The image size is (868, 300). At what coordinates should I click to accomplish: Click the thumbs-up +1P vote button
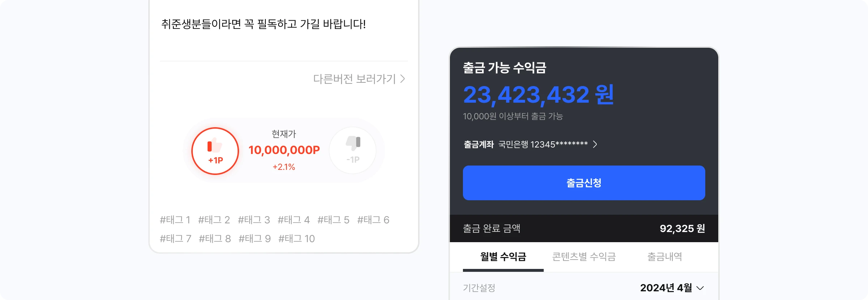click(215, 151)
